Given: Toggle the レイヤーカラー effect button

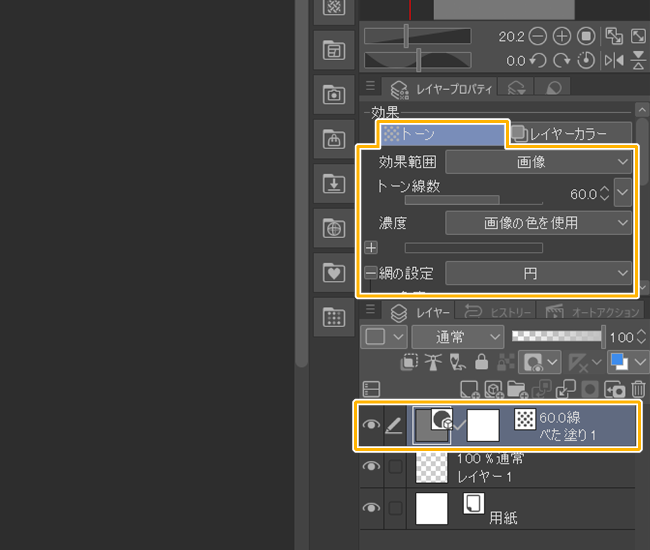Looking at the screenshot, I should (571, 133).
